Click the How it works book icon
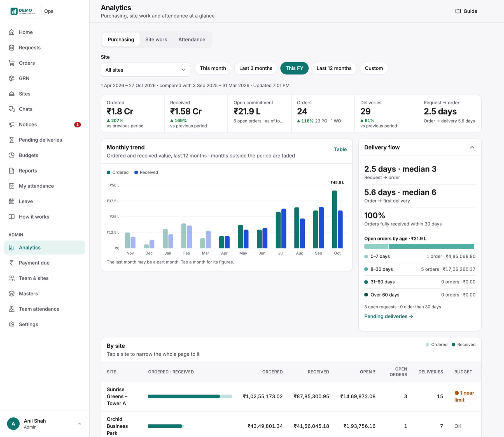Image resolution: width=504 pixels, height=437 pixels. 11,217
